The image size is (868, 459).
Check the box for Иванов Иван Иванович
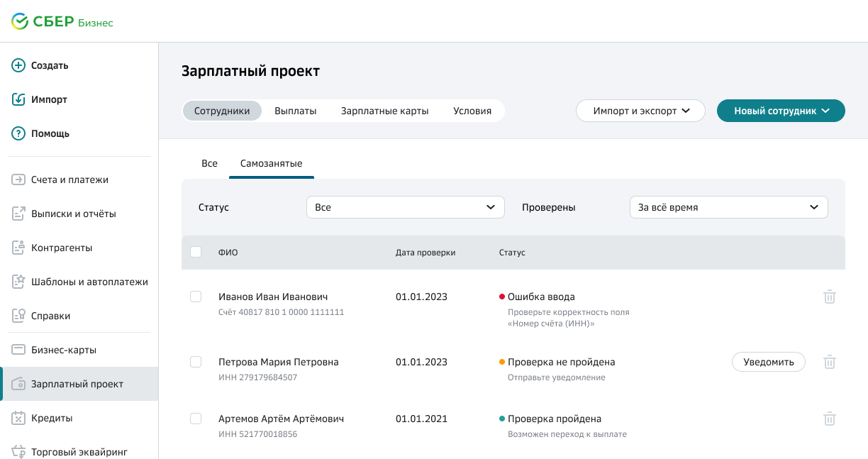click(196, 297)
